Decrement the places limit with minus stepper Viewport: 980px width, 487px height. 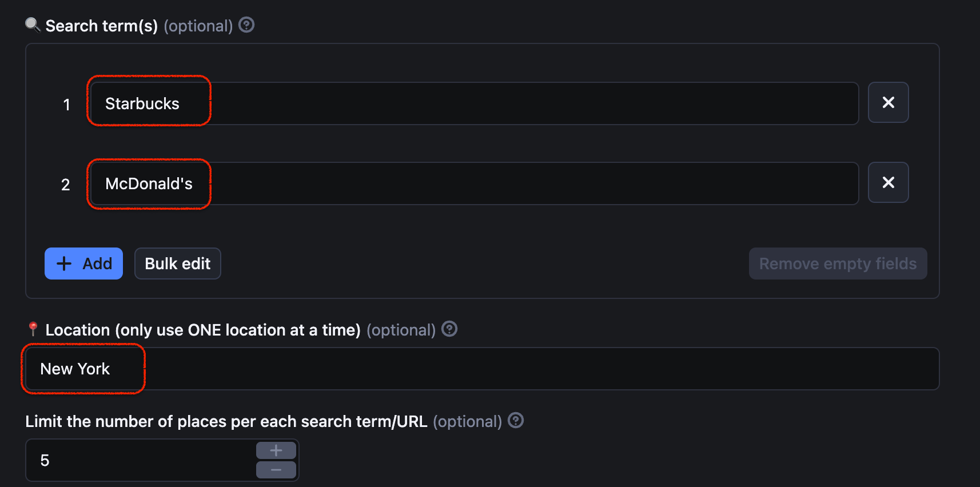pyautogui.click(x=276, y=469)
